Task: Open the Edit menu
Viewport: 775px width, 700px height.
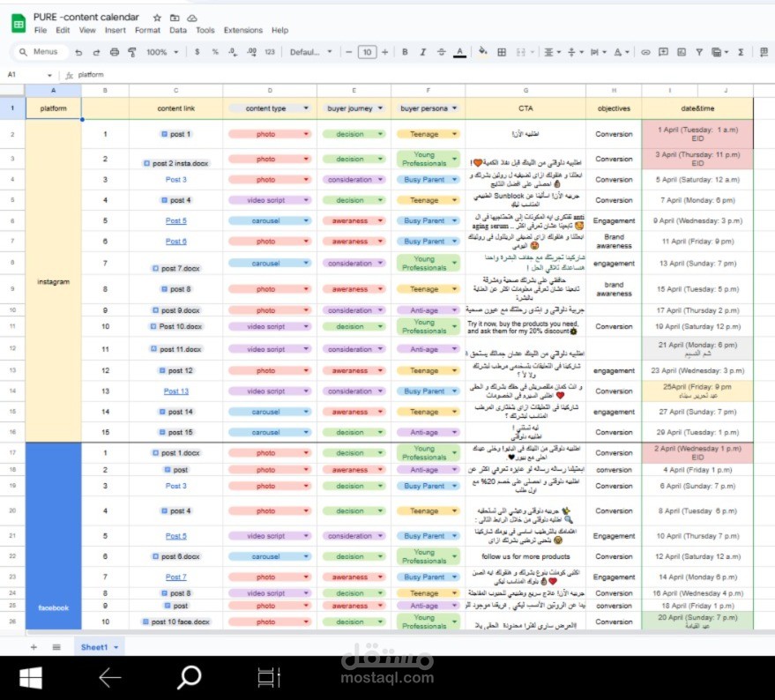Action: click(x=63, y=30)
